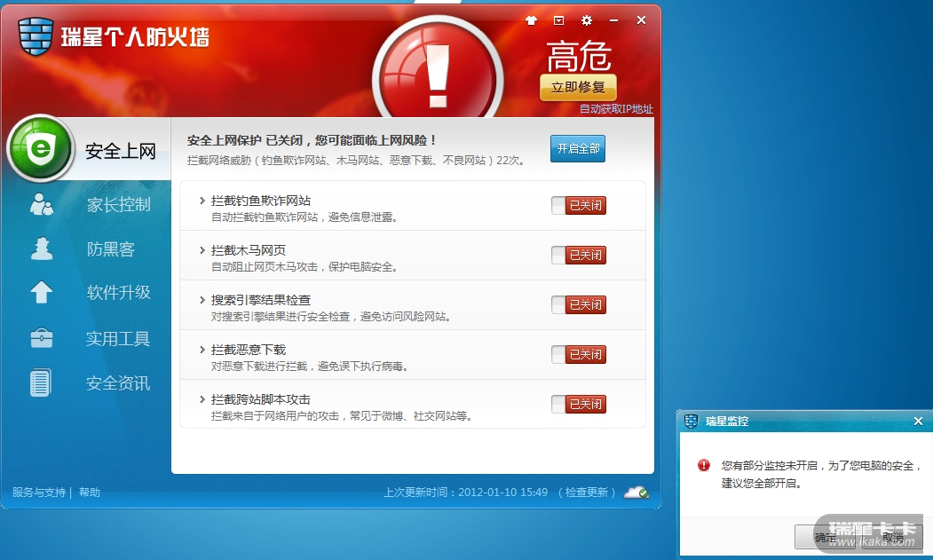
Task: Toggle 搜索引擎结果检查 switch showing 已关闭
Action: 579,304
